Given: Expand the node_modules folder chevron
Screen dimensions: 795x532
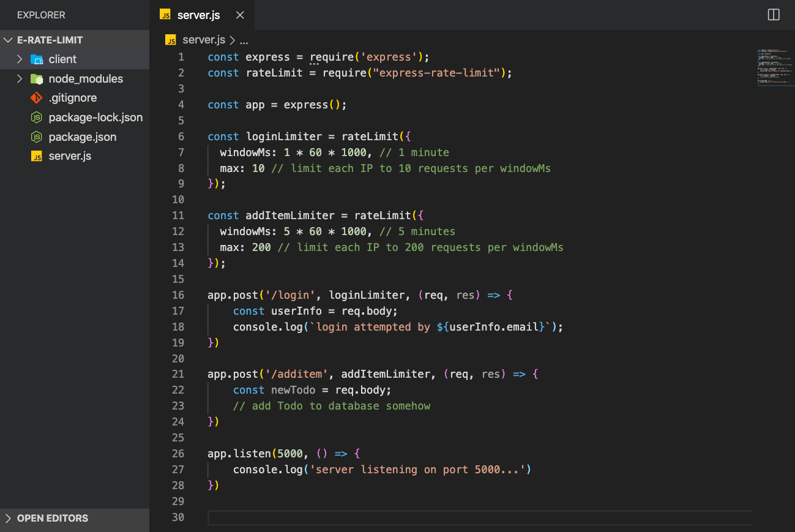Looking at the screenshot, I should coord(20,79).
